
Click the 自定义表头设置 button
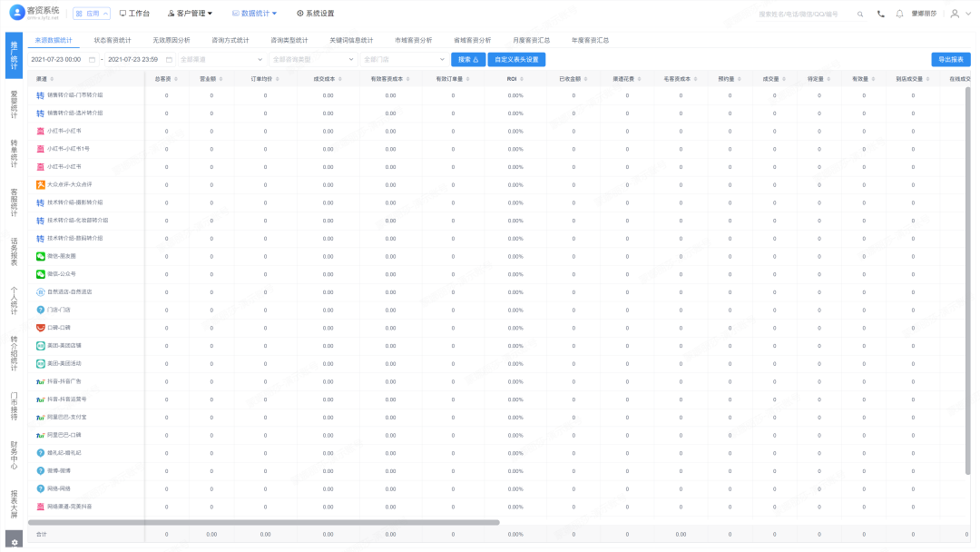click(516, 59)
